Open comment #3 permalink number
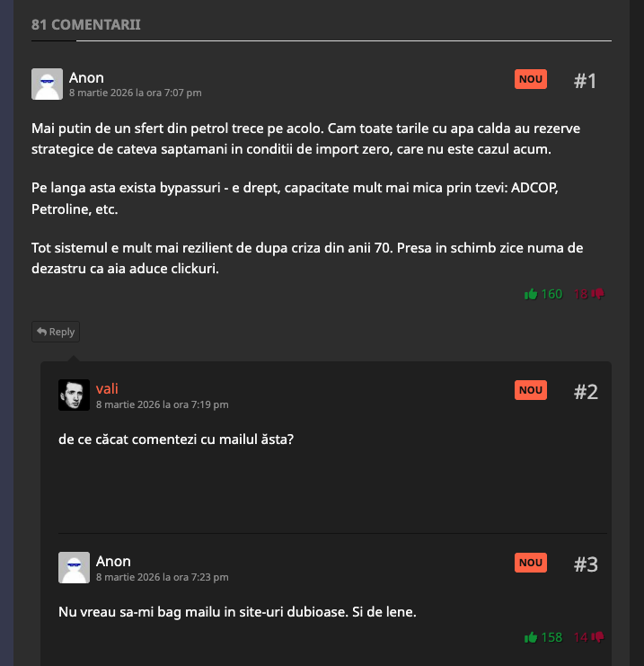The image size is (644, 666). click(x=586, y=564)
